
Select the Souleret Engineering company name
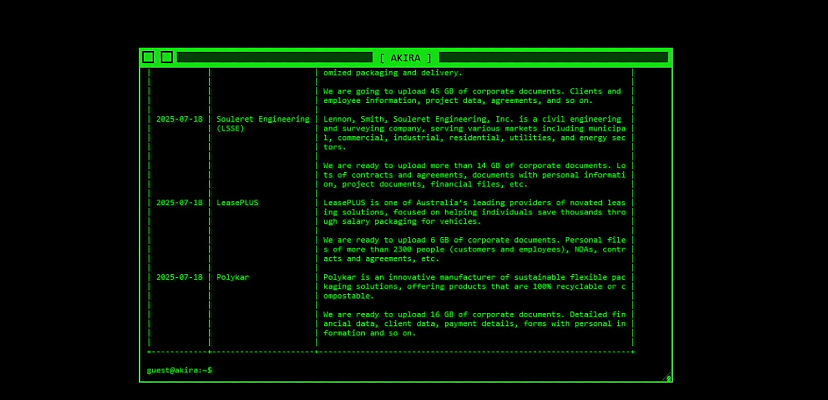pos(263,119)
